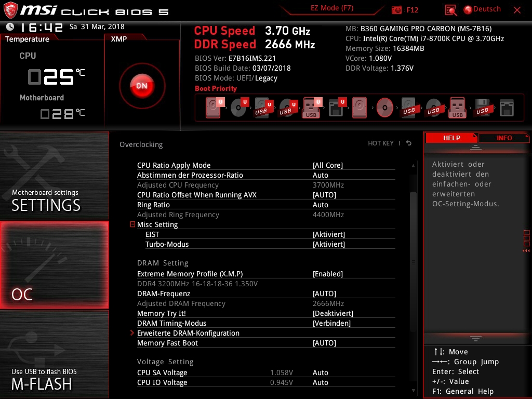The width and height of the screenshot is (532, 399).
Task: Open M-FLASH BIOS flash section
Action: tap(54, 354)
